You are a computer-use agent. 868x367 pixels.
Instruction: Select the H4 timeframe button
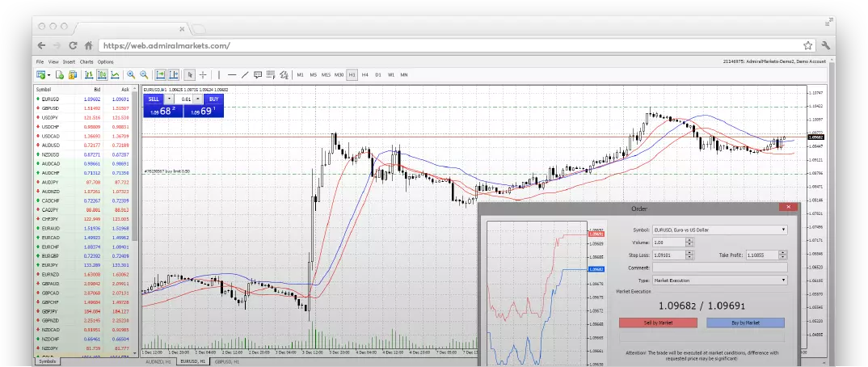coord(364,74)
